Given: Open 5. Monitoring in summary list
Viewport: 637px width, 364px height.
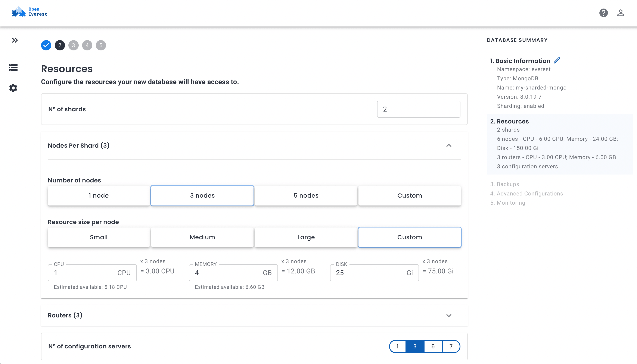Looking at the screenshot, I should [507, 203].
